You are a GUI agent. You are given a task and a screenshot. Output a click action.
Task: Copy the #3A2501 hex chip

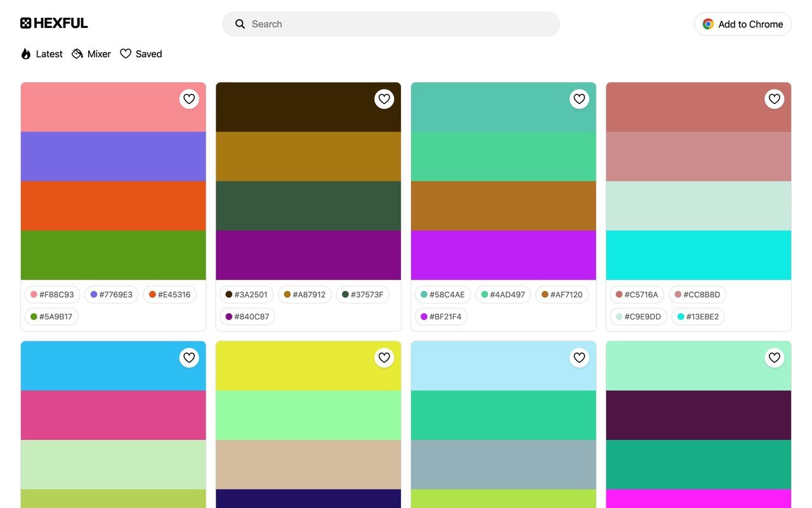point(247,295)
